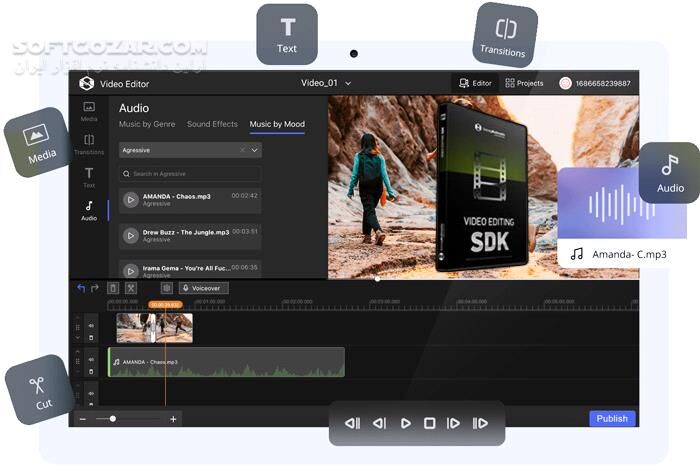Screen dimensions: 700x465
Task: Click the Search in Agressive input field
Action: tap(190, 174)
